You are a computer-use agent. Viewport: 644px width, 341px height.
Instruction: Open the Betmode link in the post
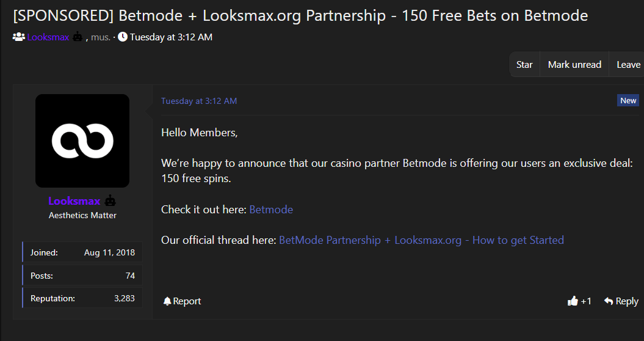271,210
